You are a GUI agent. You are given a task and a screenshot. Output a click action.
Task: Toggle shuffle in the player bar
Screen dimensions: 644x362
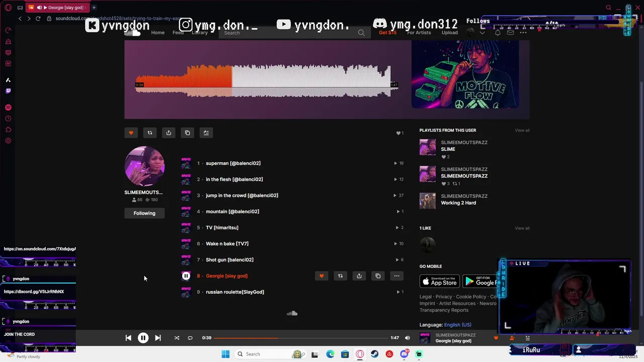pyautogui.click(x=177, y=338)
